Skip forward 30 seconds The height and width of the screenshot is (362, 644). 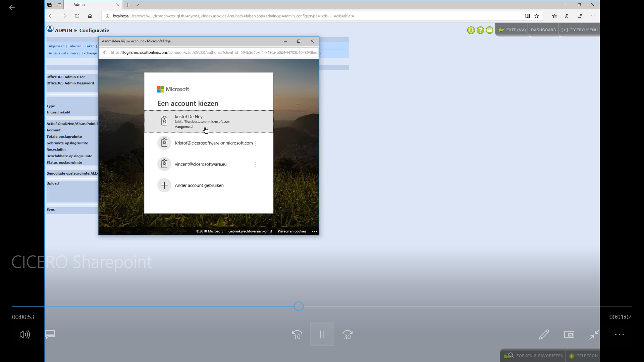point(347,335)
